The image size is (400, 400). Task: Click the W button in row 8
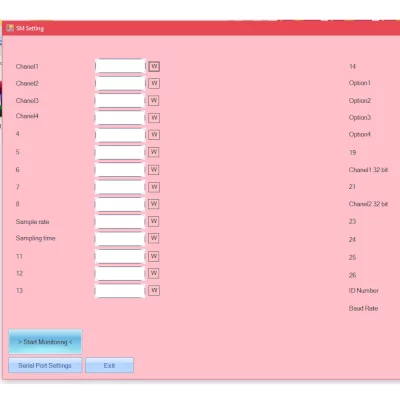(154, 204)
